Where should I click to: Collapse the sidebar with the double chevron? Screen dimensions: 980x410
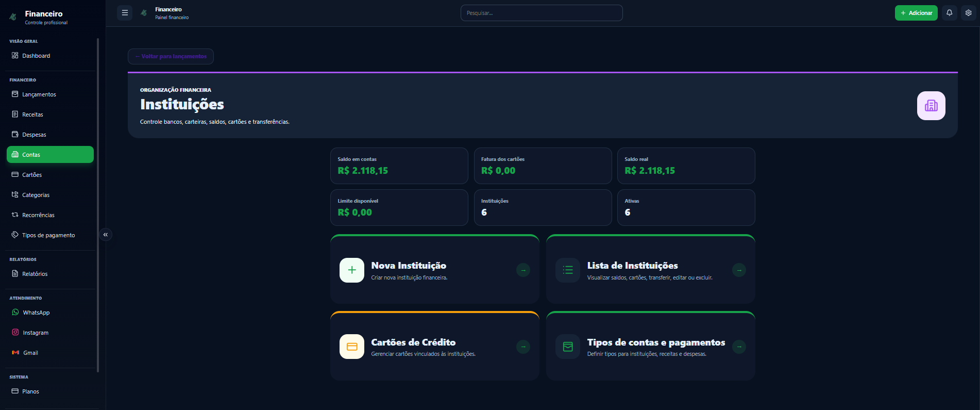click(106, 235)
